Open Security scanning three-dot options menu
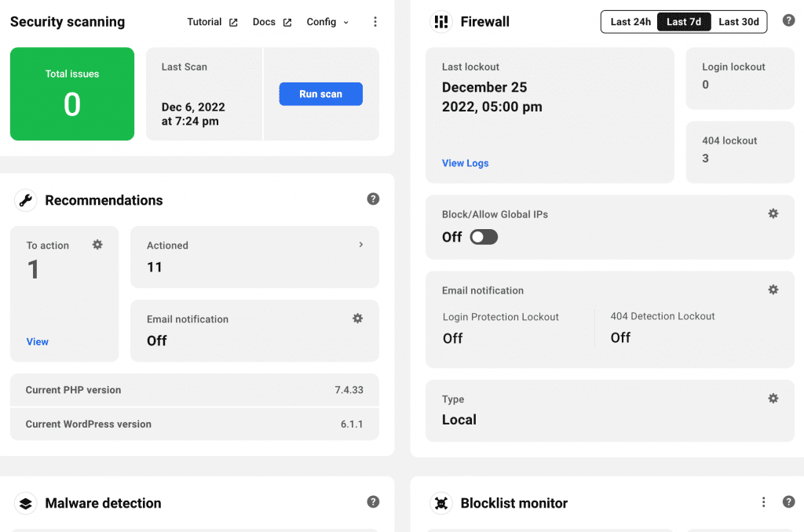 (x=375, y=21)
